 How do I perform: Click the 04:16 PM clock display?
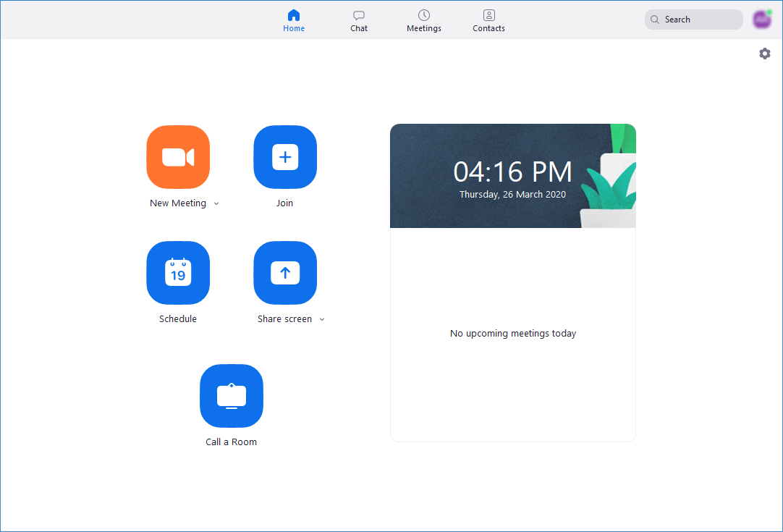pos(513,172)
